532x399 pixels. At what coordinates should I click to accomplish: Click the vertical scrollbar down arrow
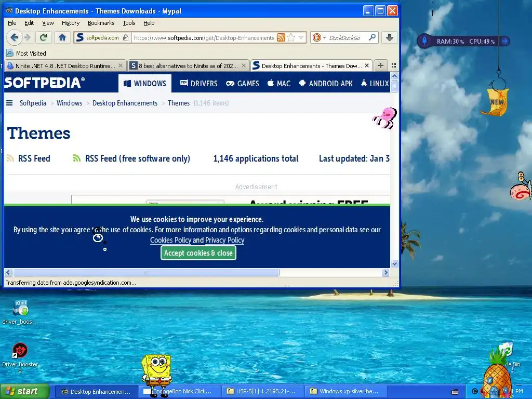pyautogui.click(x=394, y=263)
